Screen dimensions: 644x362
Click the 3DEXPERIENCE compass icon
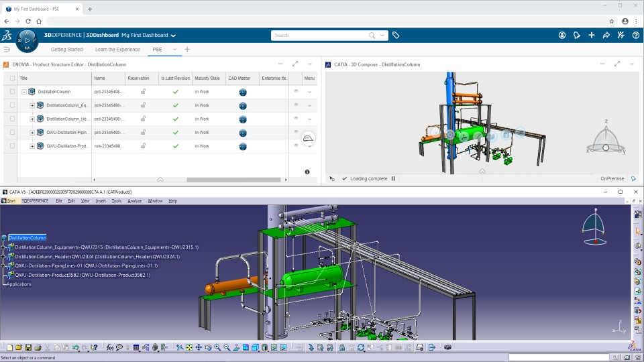coord(27,41)
